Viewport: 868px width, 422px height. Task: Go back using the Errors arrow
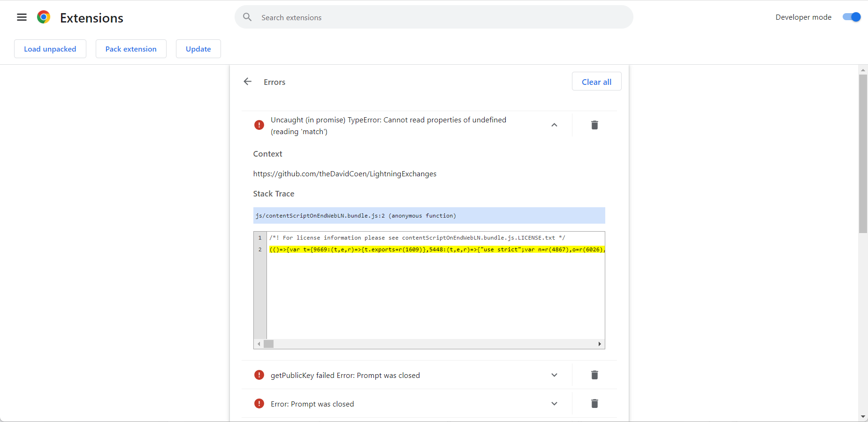point(248,82)
